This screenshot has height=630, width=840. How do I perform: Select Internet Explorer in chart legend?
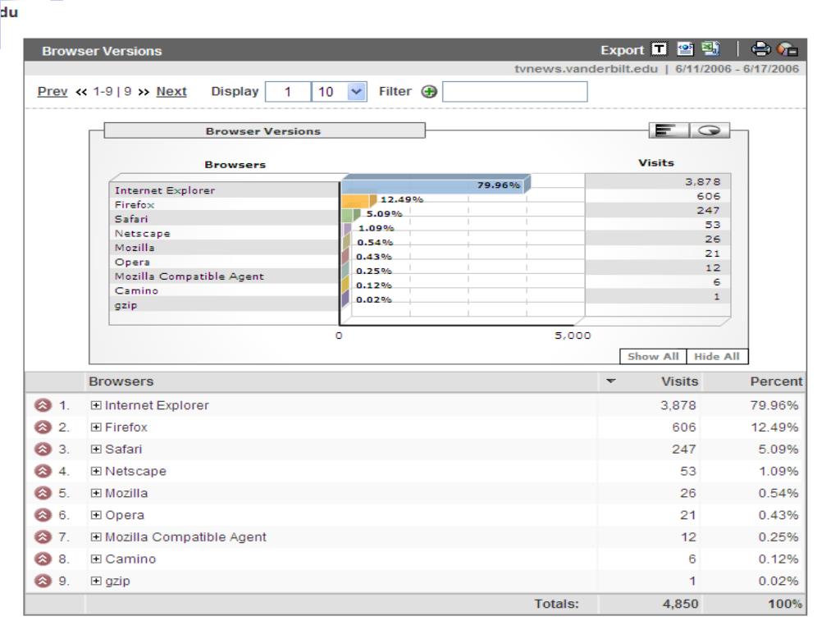tap(164, 190)
